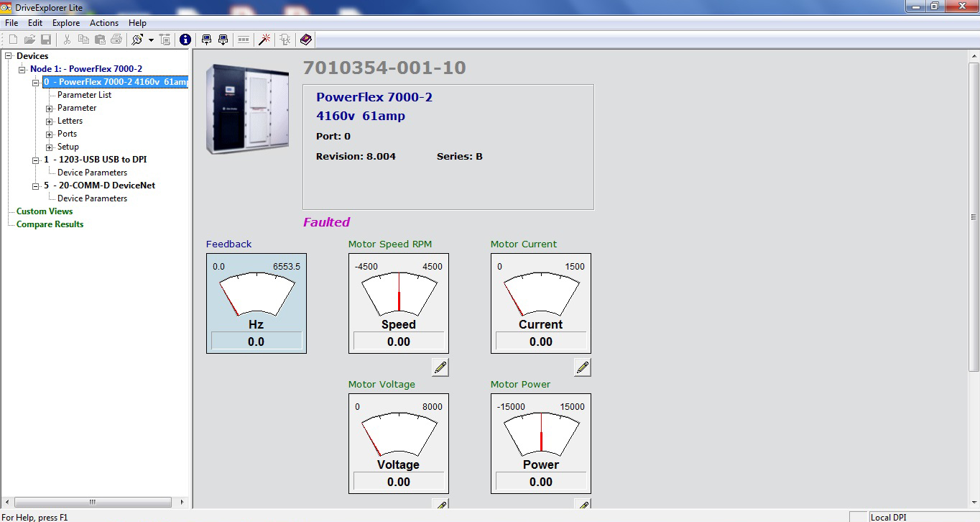Collapse the 20-COMM-D DeviceNet node
980x522 pixels.
coord(36,186)
